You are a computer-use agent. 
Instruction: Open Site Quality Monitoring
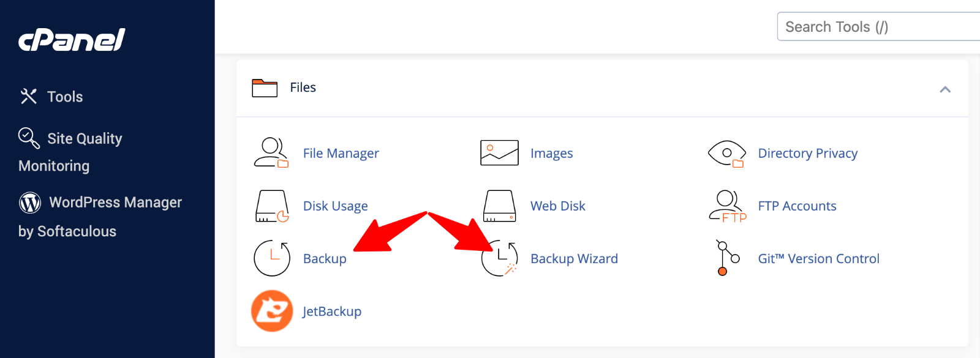(70, 152)
